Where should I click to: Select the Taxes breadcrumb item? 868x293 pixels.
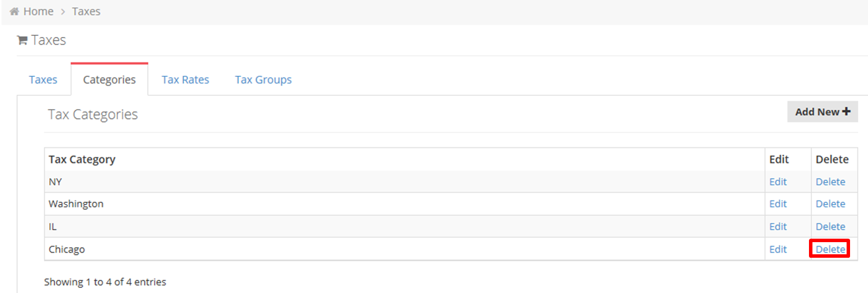[x=86, y=12]
